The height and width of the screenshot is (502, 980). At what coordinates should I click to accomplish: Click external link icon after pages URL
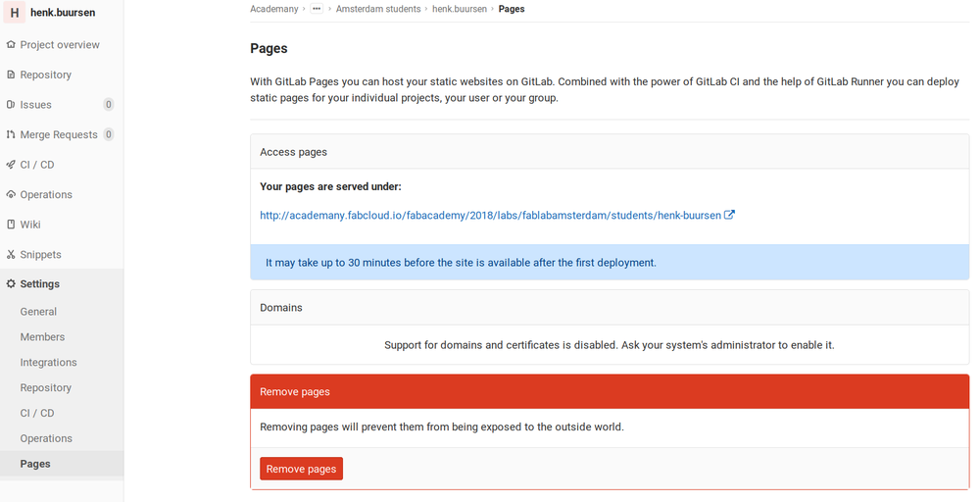tap(729, 215)
